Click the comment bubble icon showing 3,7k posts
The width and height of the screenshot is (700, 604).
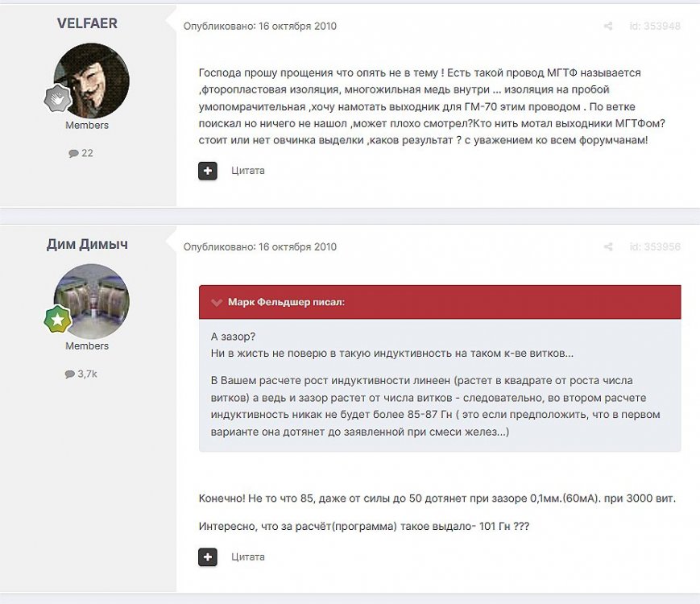point(70,374)
